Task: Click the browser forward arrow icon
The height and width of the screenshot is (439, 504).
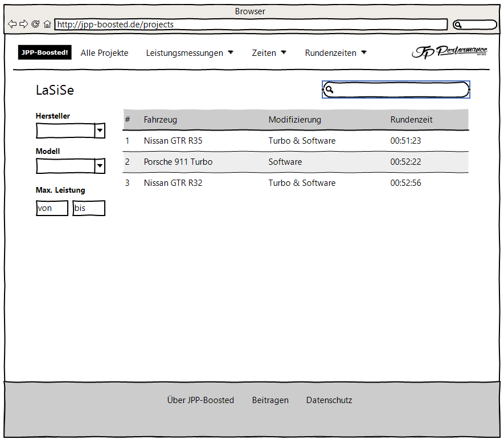Action: click(x=23, y=24)
